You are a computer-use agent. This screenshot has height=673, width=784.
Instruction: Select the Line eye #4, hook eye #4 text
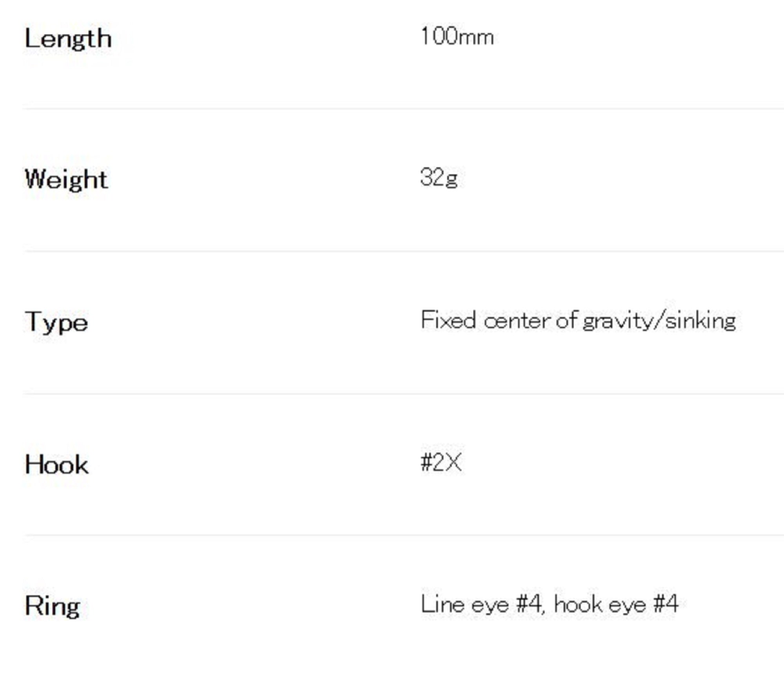549,604
